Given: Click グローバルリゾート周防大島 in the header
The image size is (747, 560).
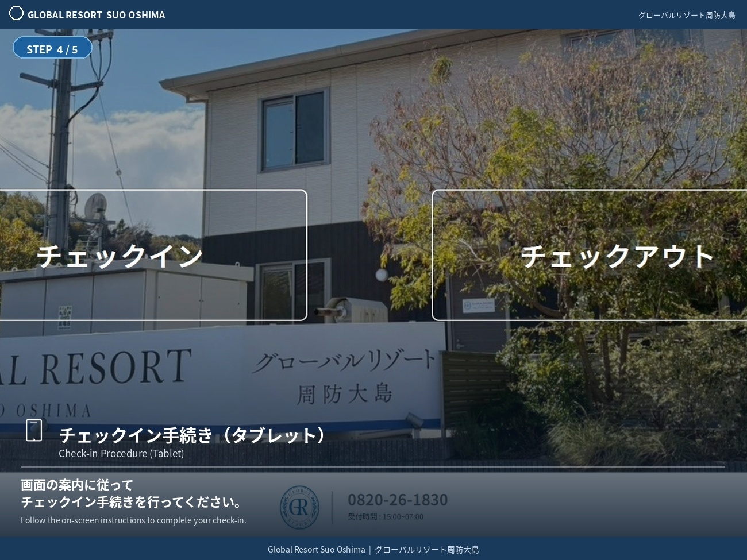Looking at the screenshot, I should pos(687,15).
